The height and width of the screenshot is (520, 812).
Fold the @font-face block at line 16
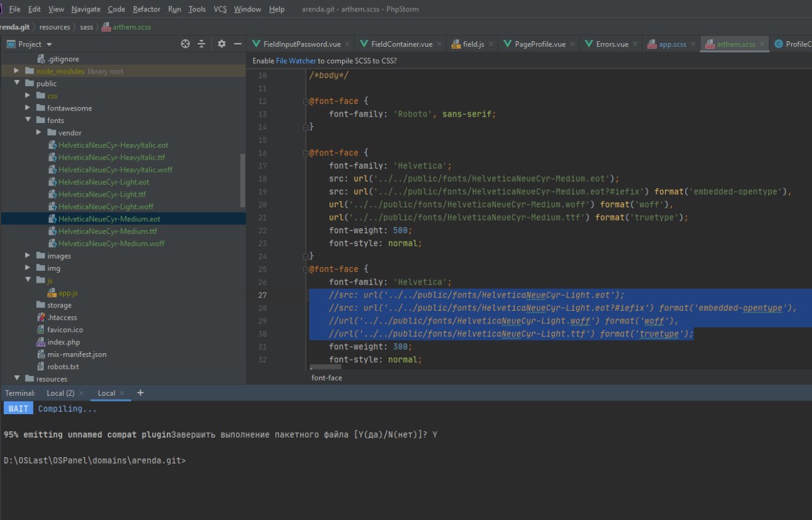(x=305, y=153)
